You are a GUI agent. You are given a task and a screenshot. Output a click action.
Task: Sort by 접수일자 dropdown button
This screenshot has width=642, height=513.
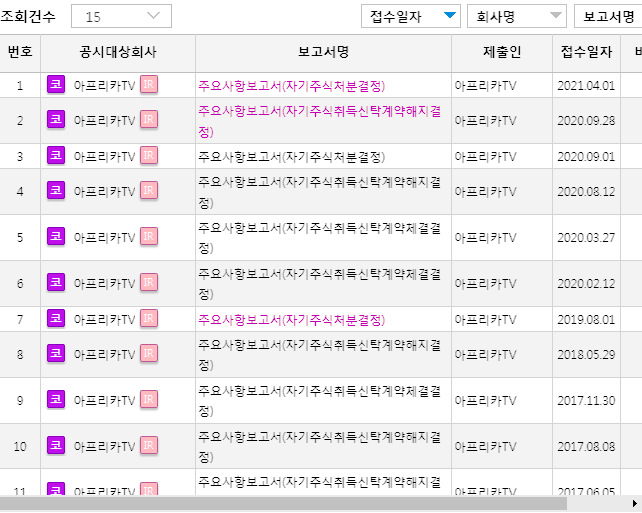[411, 16]
